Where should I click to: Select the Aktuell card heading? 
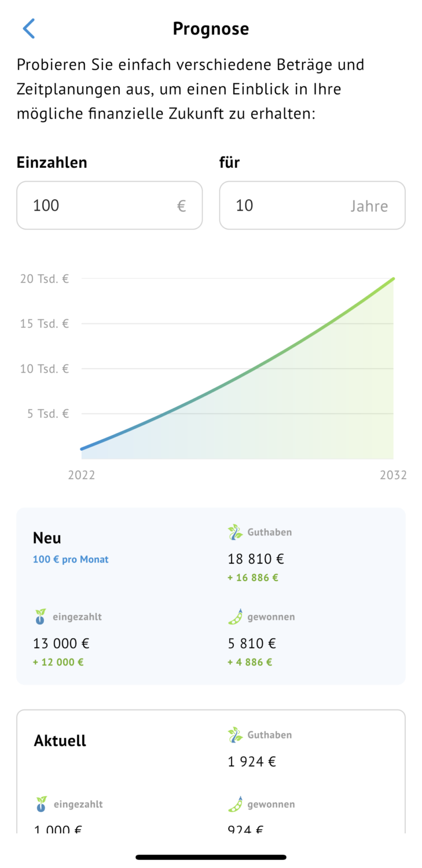60,741
